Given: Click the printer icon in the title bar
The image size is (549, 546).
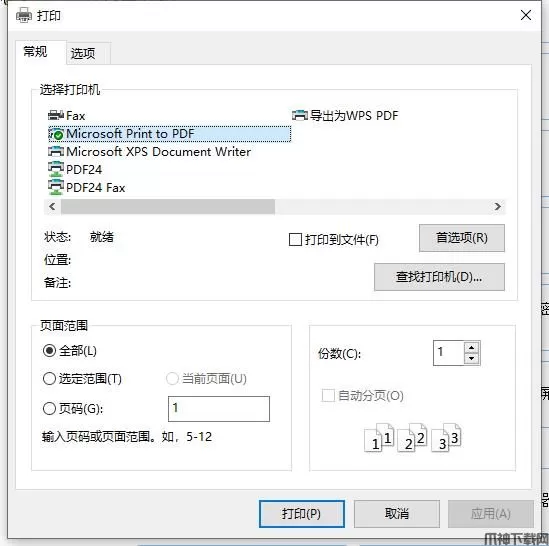Looking at the screenshot, I should (24, 15).
